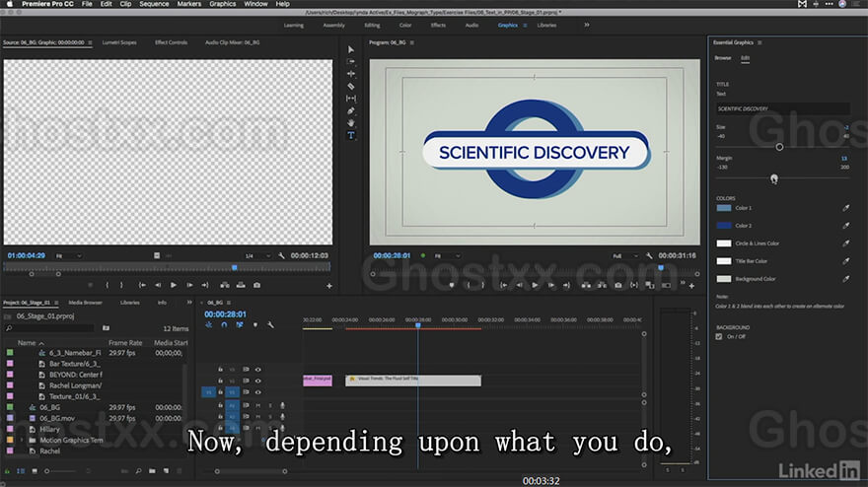The height and width of the screenshot is (487, 868).
Task: Click Color 2 swatch
Action: pyautogui.click(x=724, y=226)
